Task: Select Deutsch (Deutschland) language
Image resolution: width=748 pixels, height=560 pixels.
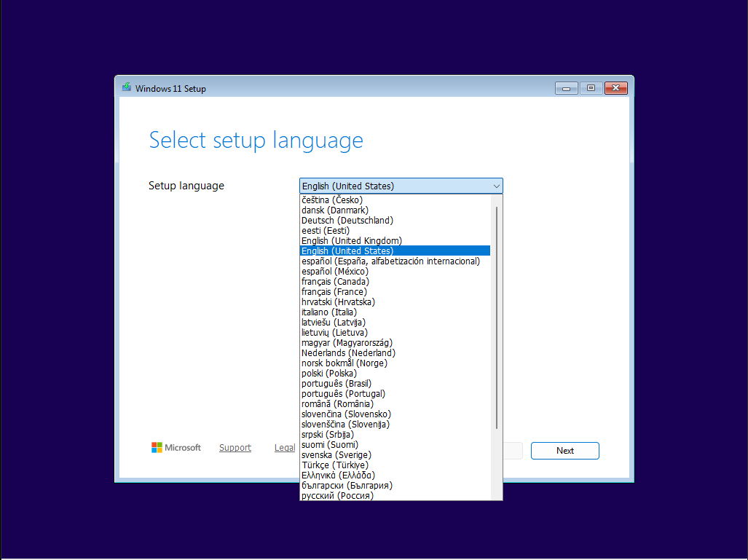Action: pyautogui.click(x=395, y=221)
